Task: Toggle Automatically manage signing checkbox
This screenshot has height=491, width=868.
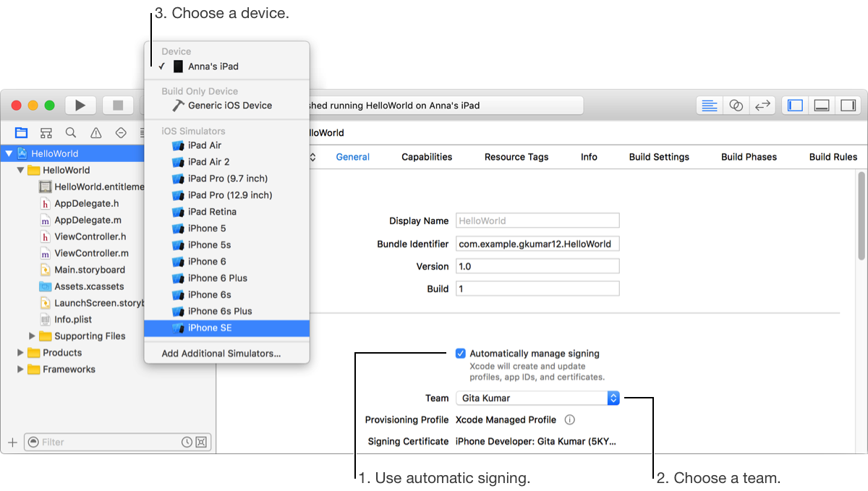Action: click(x=461, y=354)
